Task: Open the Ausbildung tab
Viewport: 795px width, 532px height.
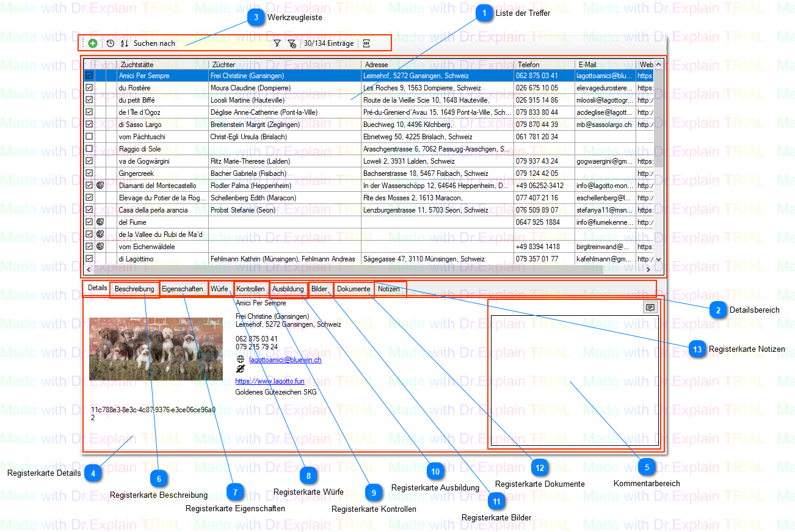Action: (288, 289)
